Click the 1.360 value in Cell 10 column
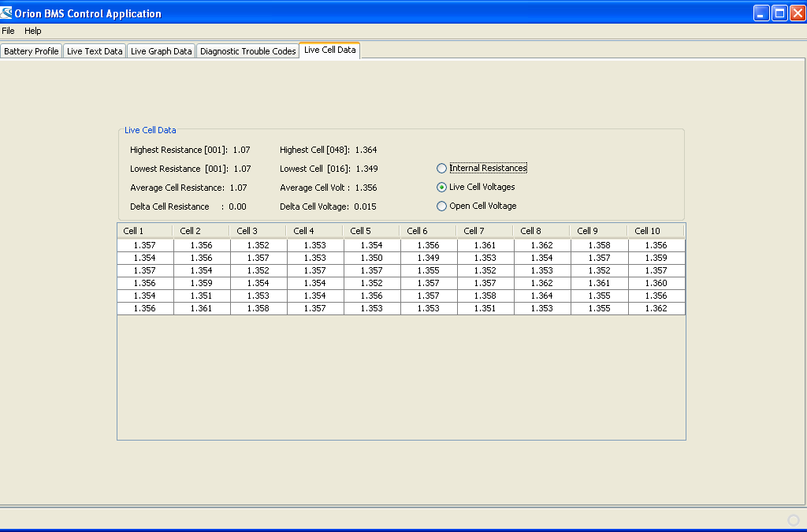Screen dimensions: 807x532 point(656,283)
